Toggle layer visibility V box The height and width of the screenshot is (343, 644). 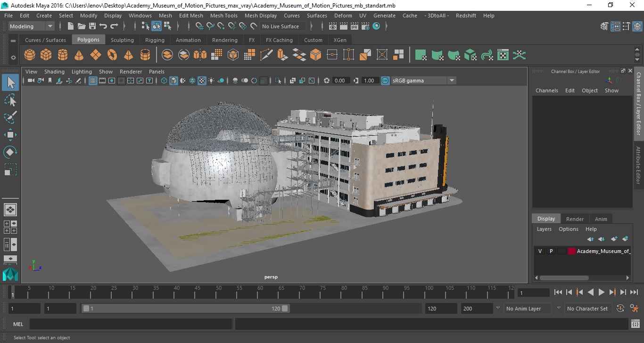point(540,251)
